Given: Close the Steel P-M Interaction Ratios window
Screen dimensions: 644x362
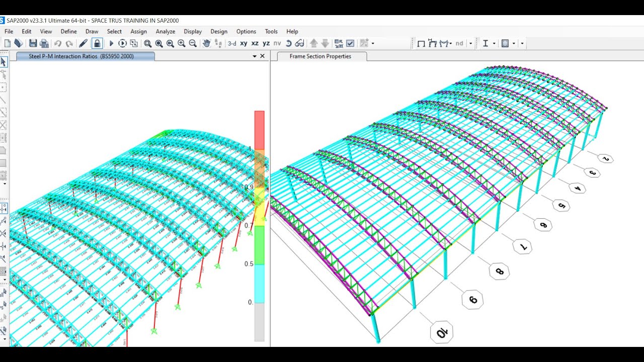Looking at the screenshot, I should (262, 56).
